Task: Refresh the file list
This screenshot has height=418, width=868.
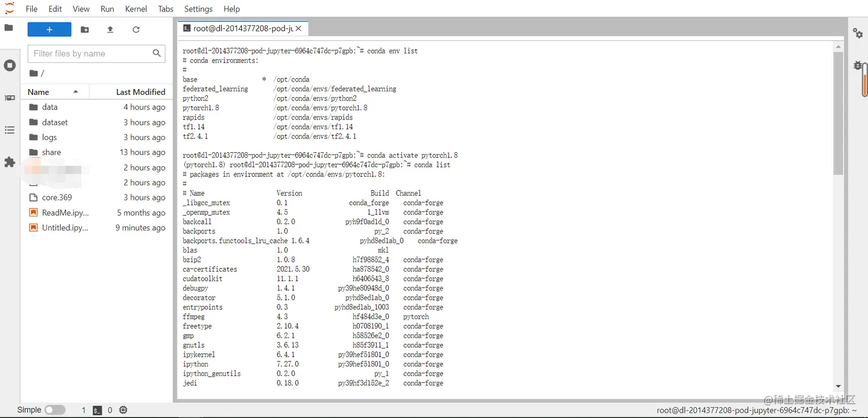Action: pyautogui.click(x=136, y=29)
